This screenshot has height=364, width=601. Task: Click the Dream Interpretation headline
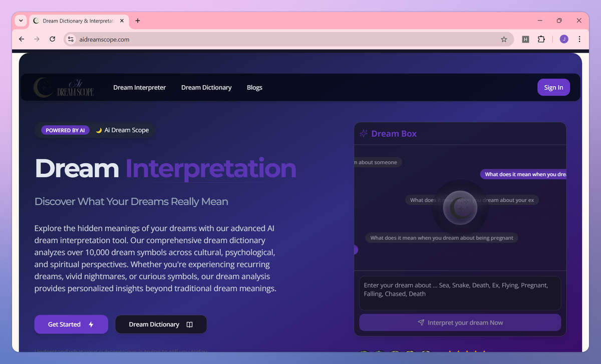(x=165, y=168)
